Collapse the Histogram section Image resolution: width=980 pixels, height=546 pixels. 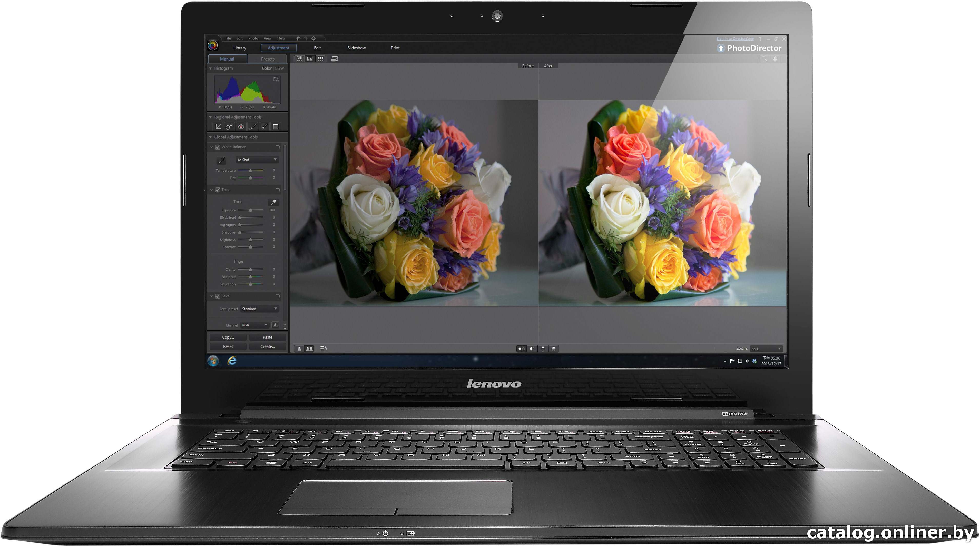[x=210, y=68]
